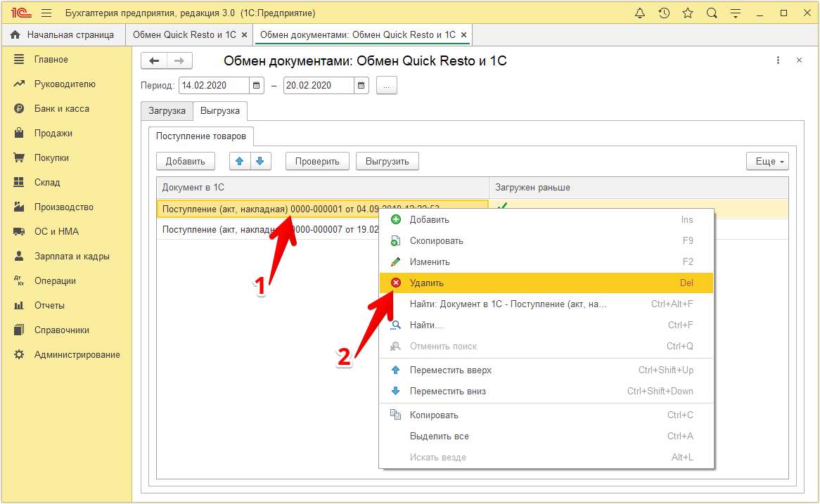Click the Проверить button

(317, 161)
